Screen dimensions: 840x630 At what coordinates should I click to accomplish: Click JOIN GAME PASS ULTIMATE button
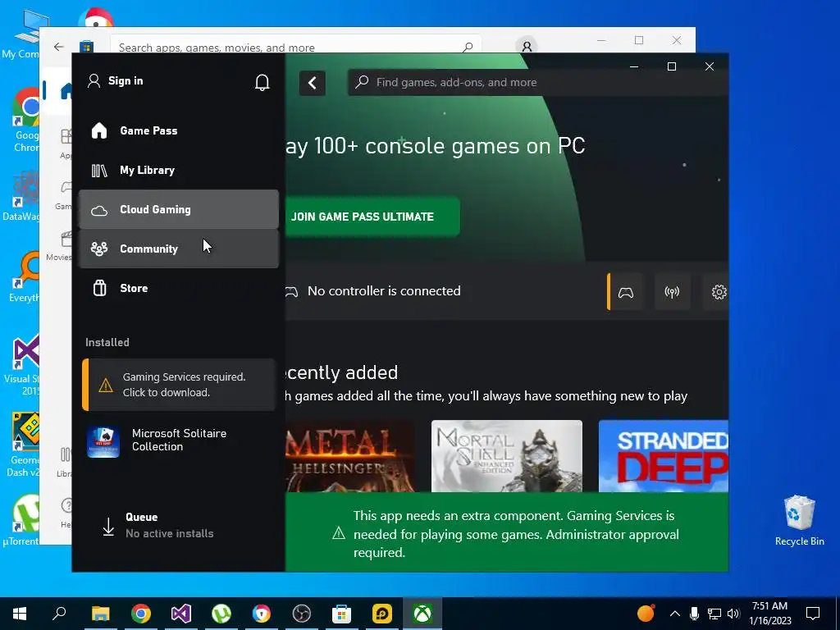[372, 217]
